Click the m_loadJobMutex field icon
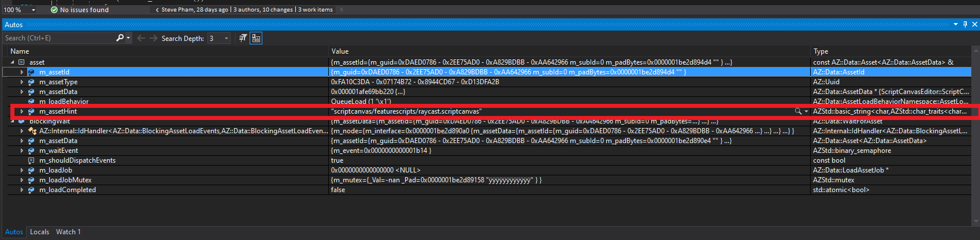980x240 pixels. [31, 180]
